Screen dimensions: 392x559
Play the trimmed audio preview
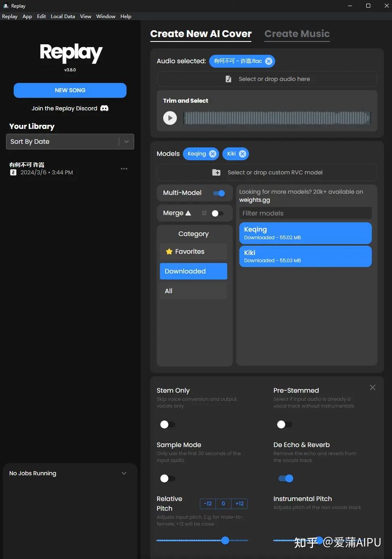pos(170,118)
